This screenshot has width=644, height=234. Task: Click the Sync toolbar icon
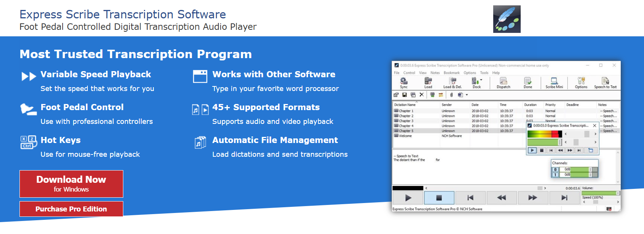click(404, 83)
